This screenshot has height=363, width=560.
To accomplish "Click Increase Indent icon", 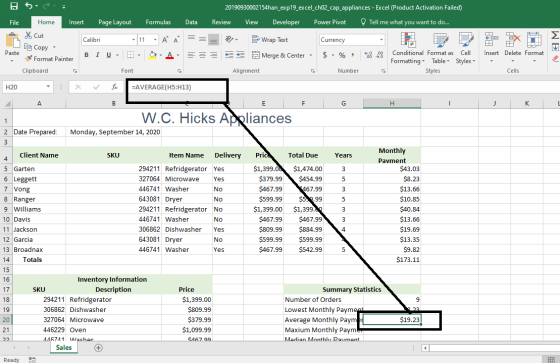I will click(x=240, y=55).
